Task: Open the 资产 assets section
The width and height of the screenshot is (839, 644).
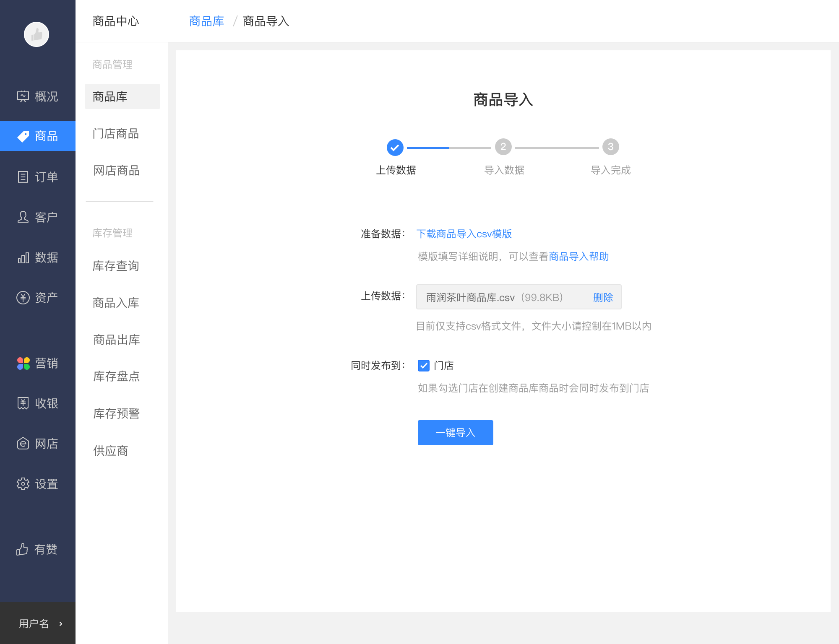Action: pos(37,297)
